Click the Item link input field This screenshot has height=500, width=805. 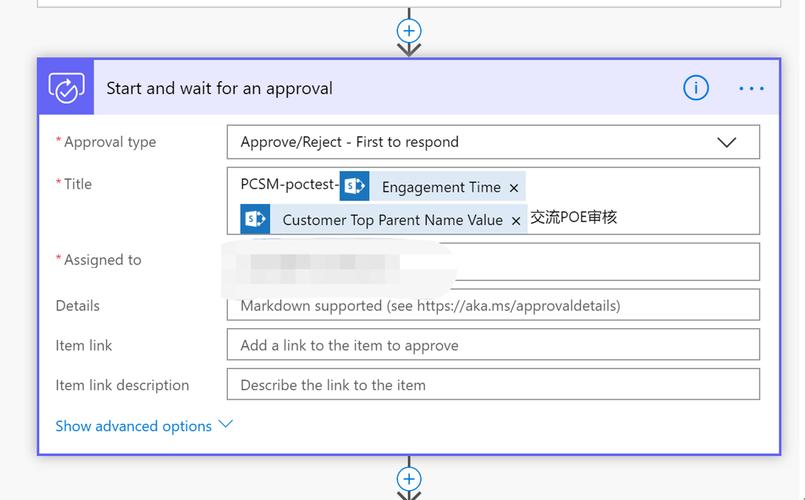click(493, 344)
